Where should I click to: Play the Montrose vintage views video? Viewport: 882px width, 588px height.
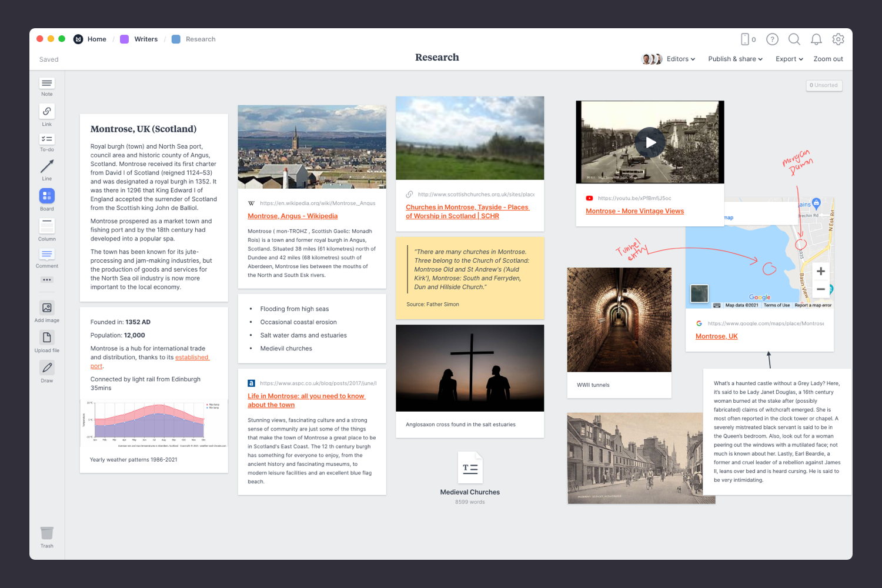[650, 142]
